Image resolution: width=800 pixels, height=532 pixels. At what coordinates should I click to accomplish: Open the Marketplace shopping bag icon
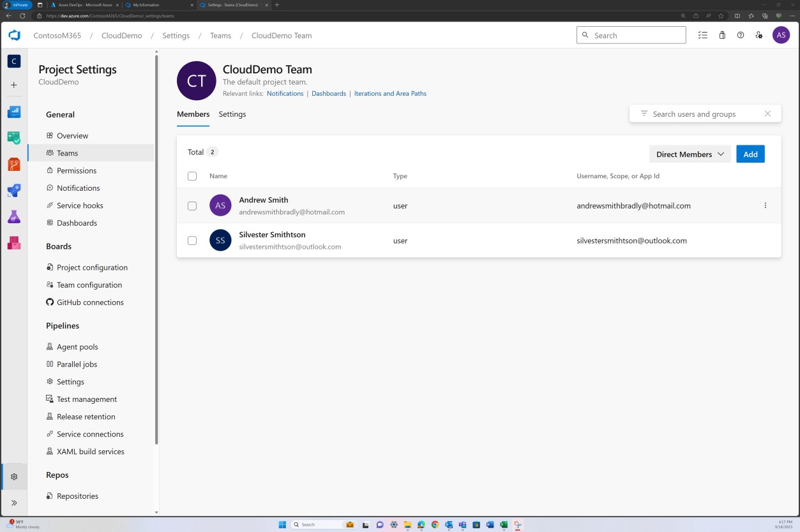pos(722,35)
